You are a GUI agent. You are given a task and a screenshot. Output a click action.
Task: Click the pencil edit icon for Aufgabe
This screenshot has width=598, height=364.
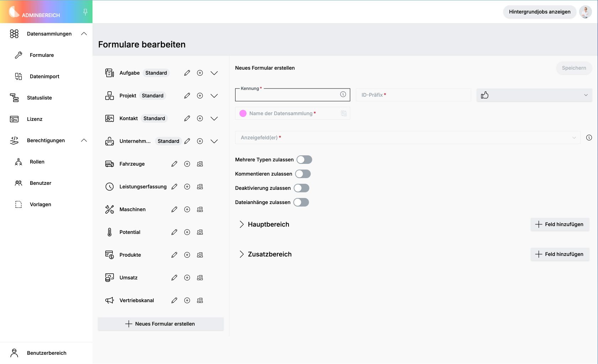(187, 73)
